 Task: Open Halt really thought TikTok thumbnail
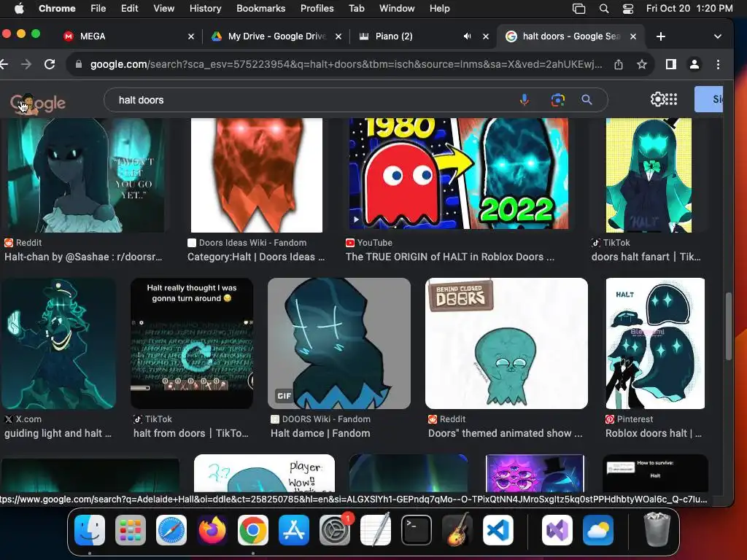tap(192, 343)
